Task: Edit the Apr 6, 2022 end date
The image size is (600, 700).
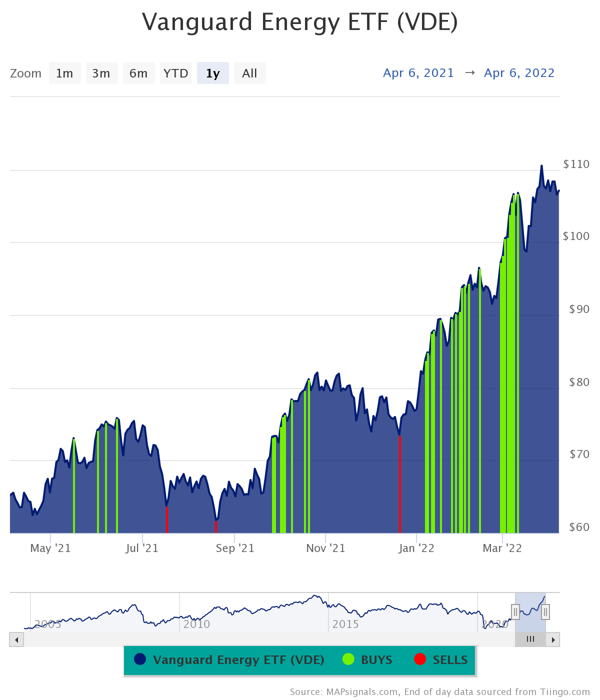Action: (x=519, y=73)
